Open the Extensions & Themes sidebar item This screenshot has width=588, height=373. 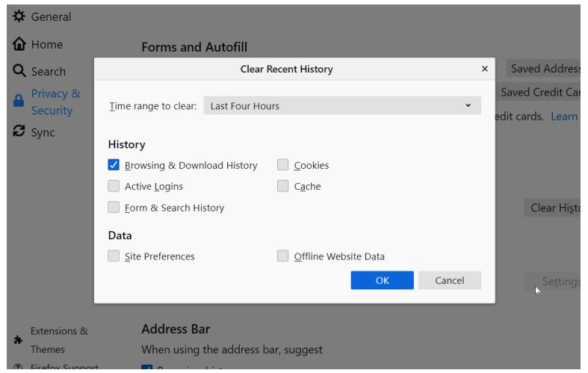(x=59, y=340)
